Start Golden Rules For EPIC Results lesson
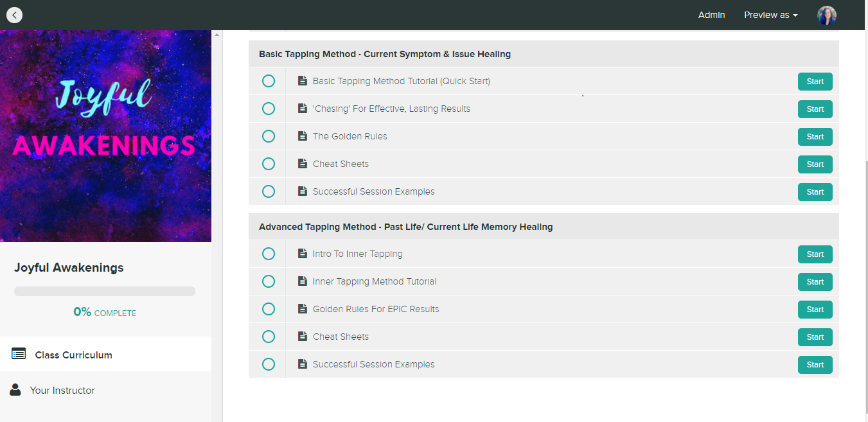Image resolution: width=868 pixels, height=422 pixels. (x=815, y=310)
